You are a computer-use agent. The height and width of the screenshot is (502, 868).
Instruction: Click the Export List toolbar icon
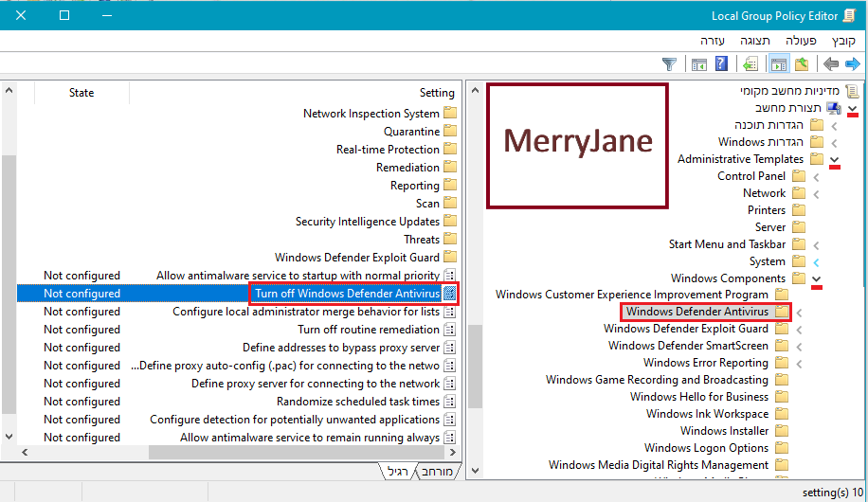(750, 64)
